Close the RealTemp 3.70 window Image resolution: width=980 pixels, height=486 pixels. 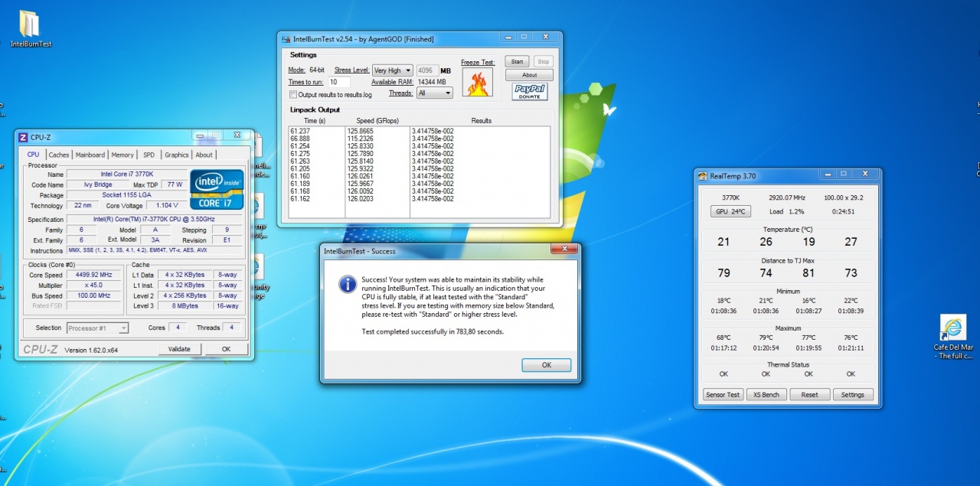(x=865, y=175)
